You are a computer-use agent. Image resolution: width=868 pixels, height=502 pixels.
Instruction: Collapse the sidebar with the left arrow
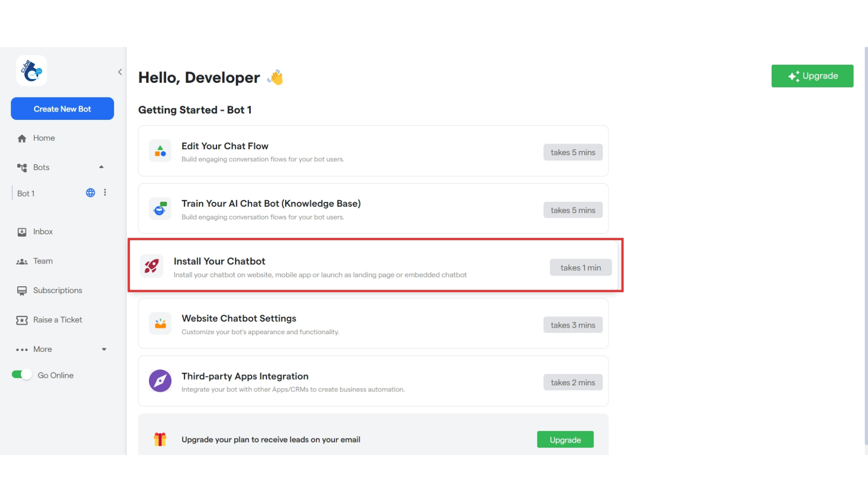(x=120, y=72)
